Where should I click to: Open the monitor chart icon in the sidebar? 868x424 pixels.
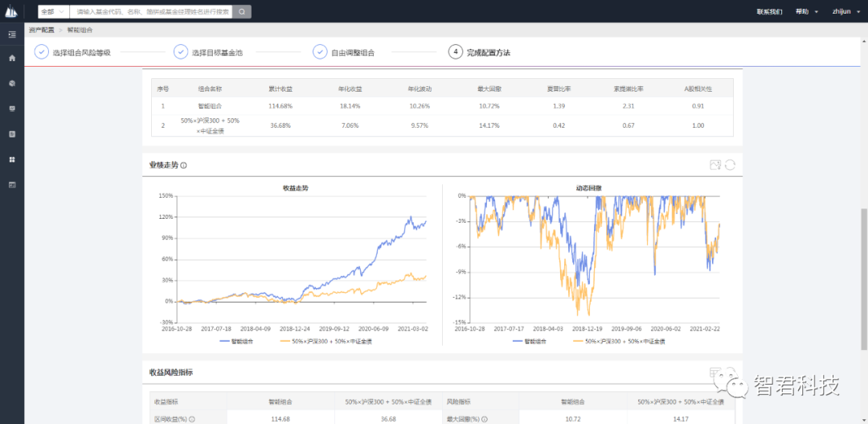(12, 109)
